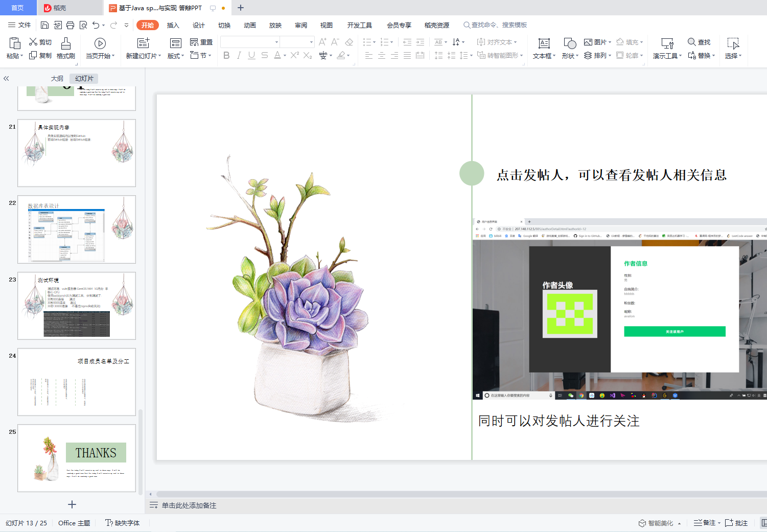Click Missing Fonts (缺失字体) status button
The width and height of the screenshot is (767, 532).
[122, 523]
